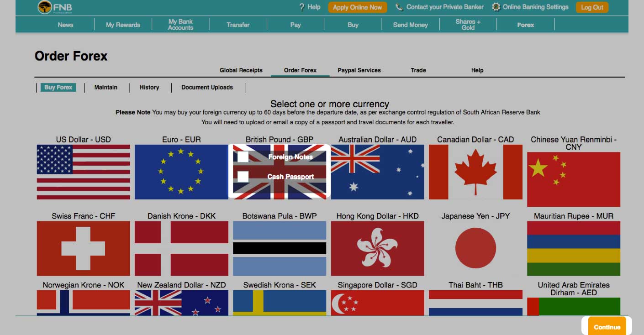Viewport: 644px width, 335px height.
Task: Select the Swiss Franc flag
Action: [x=84, y=248]
